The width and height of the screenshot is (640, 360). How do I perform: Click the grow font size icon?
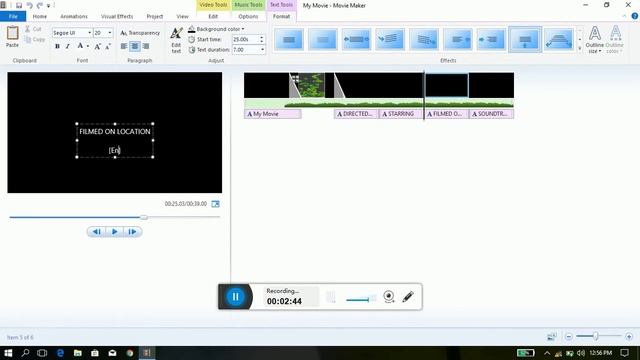[97, 47]
